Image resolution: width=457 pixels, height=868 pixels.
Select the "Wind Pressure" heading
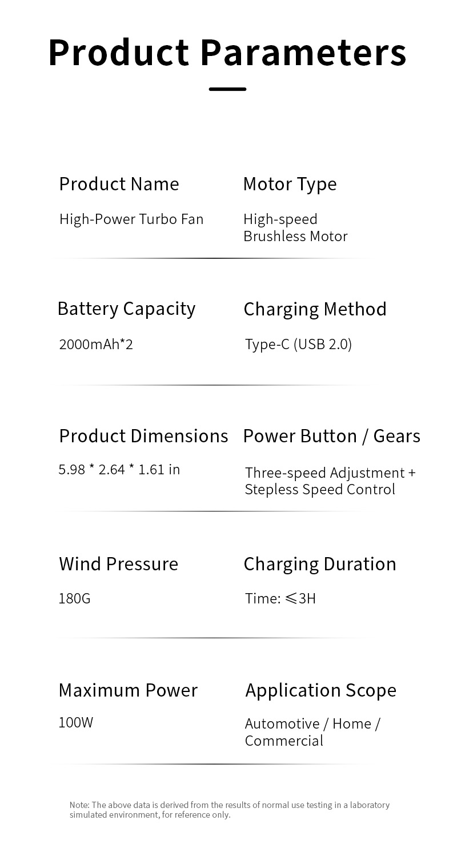118,564
